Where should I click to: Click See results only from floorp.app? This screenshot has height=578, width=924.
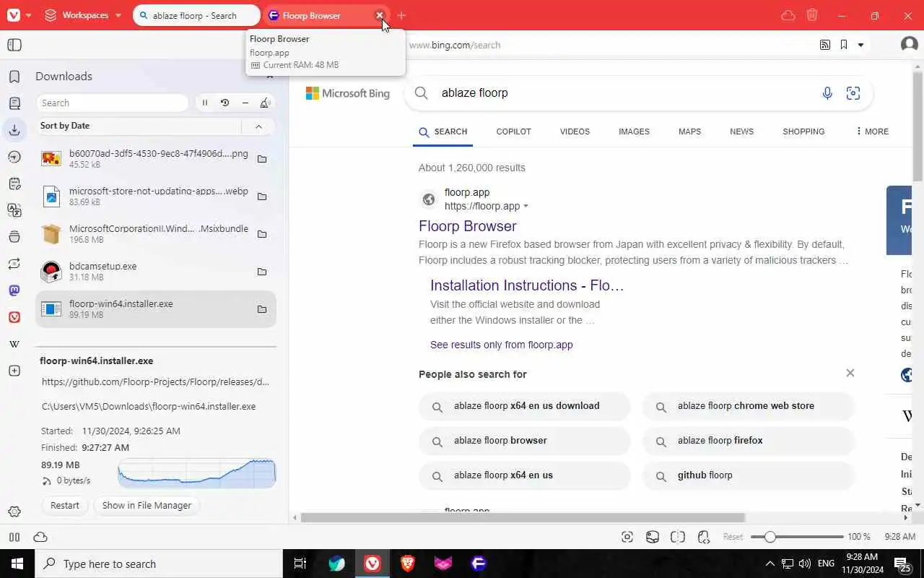(x=502, y=345)
